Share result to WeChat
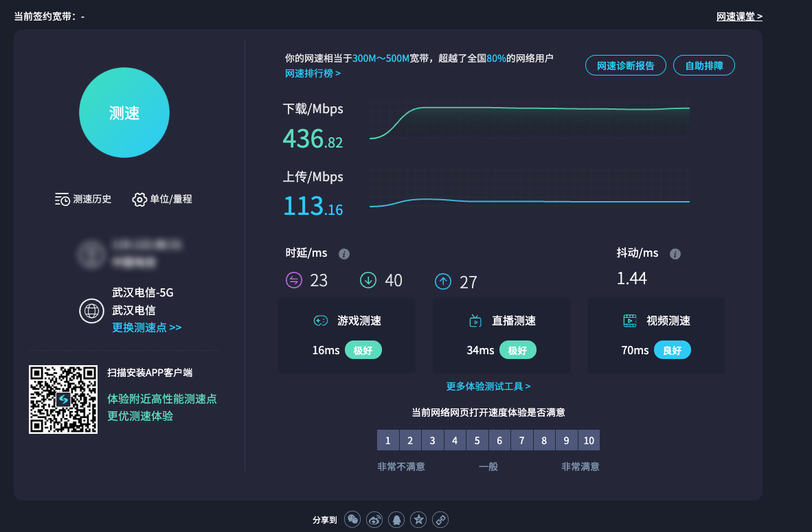812x532 pixels. tap(352, 520)
